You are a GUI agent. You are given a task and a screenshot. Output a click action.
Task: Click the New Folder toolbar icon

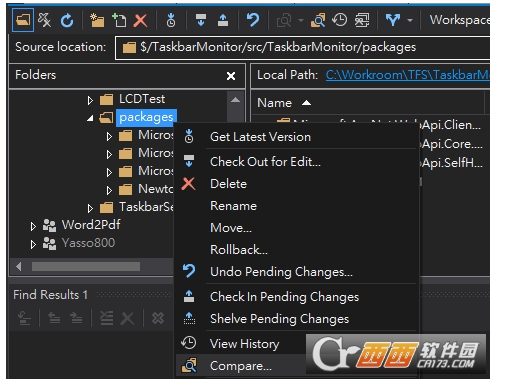click(97, 21)
